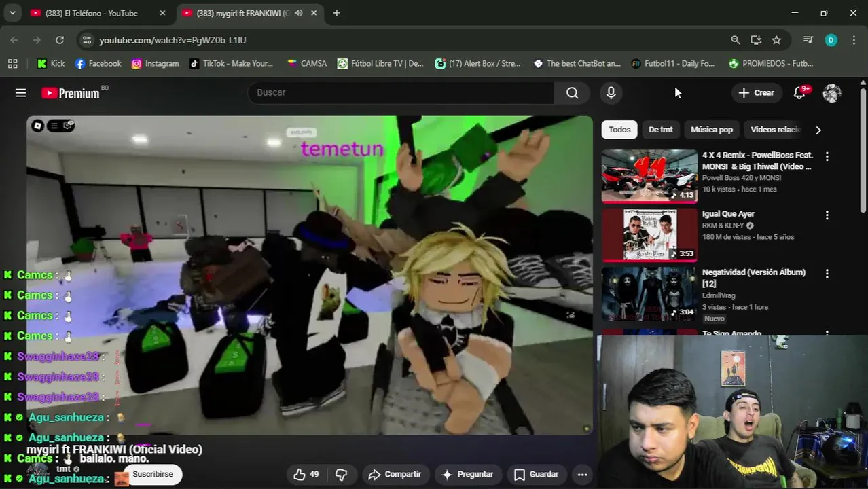Open the Fútbol Libre TV bookmark
The image size is (868, 489).
click(x=380, y=63)
